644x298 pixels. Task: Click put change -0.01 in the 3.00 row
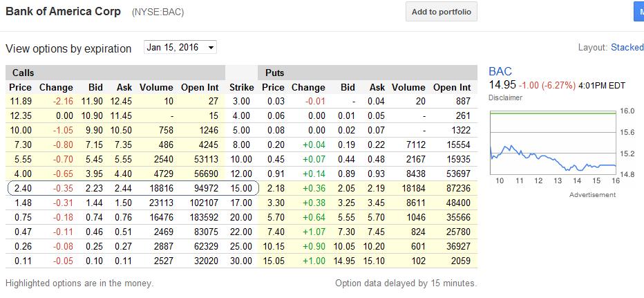click(314, 102)
